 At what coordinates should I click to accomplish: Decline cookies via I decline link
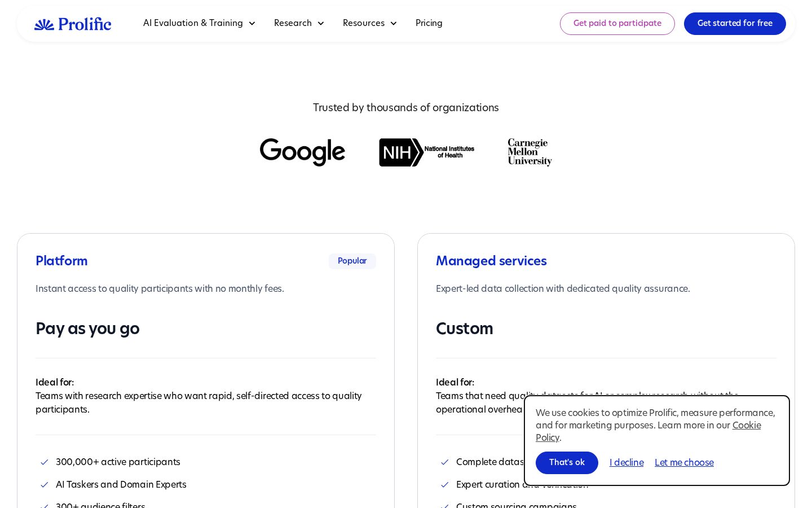click(626, 463)
